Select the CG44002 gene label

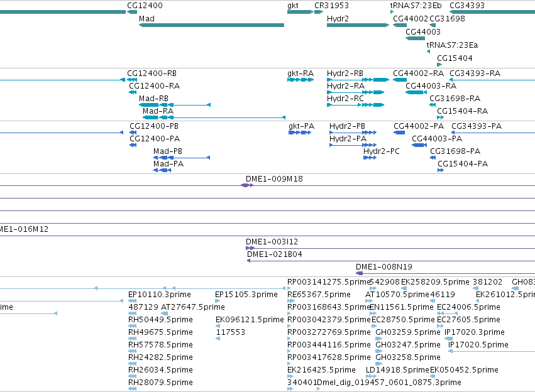point(411,19)
